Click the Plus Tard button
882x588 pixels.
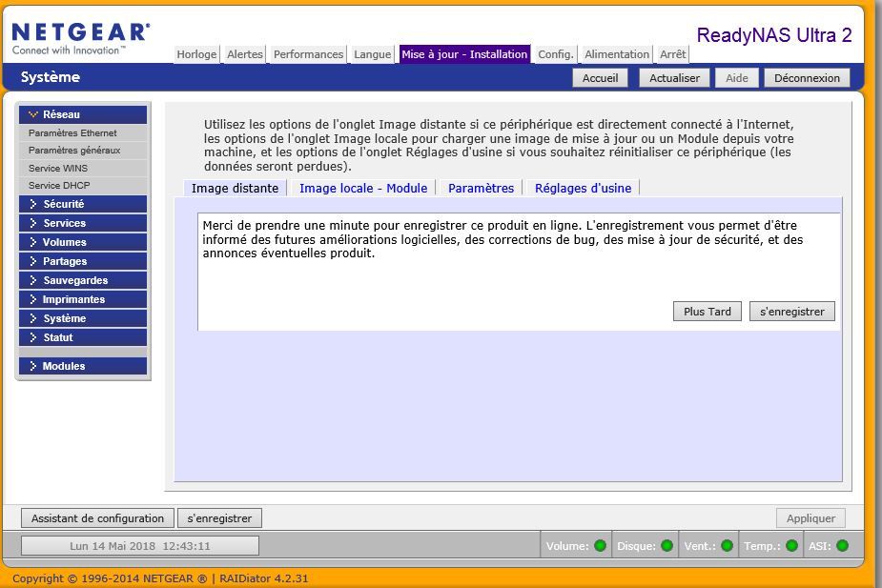(x=708, y=312)
